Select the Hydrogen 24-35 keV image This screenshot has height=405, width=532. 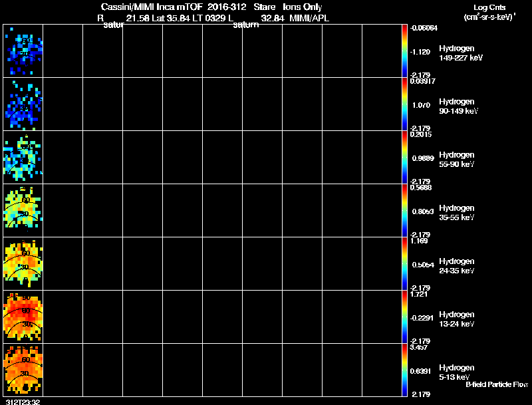[23, 264]
